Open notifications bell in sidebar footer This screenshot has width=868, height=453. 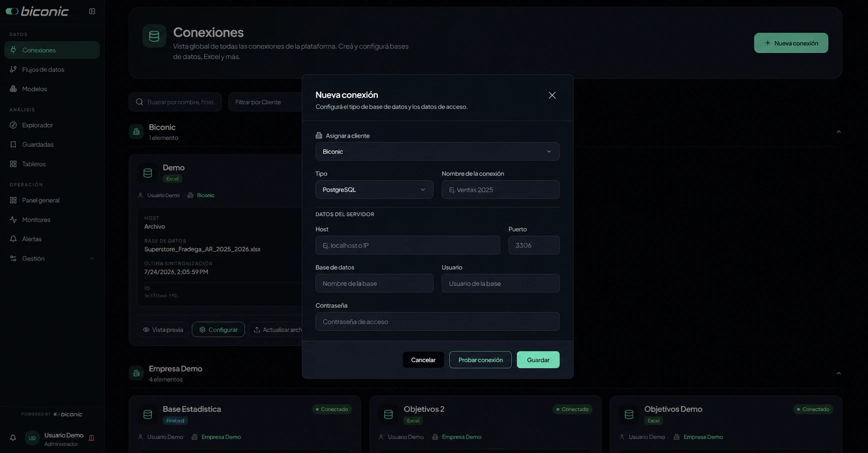point(13,438)
